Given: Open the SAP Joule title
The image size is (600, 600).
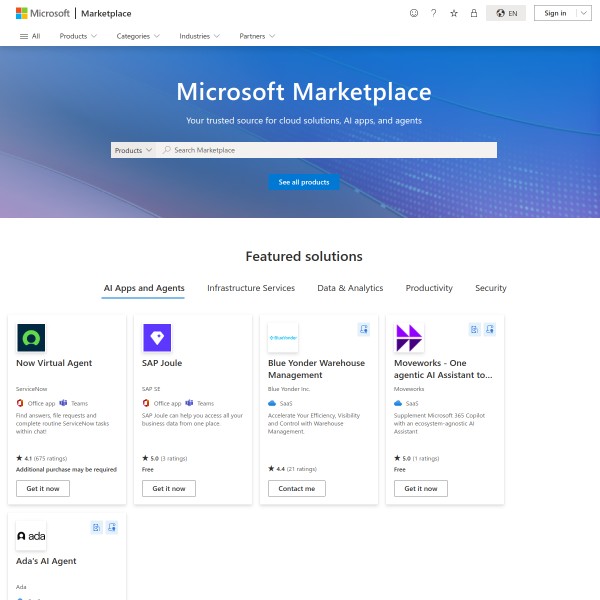Looking at the screenshot, I should coord(162,363).
